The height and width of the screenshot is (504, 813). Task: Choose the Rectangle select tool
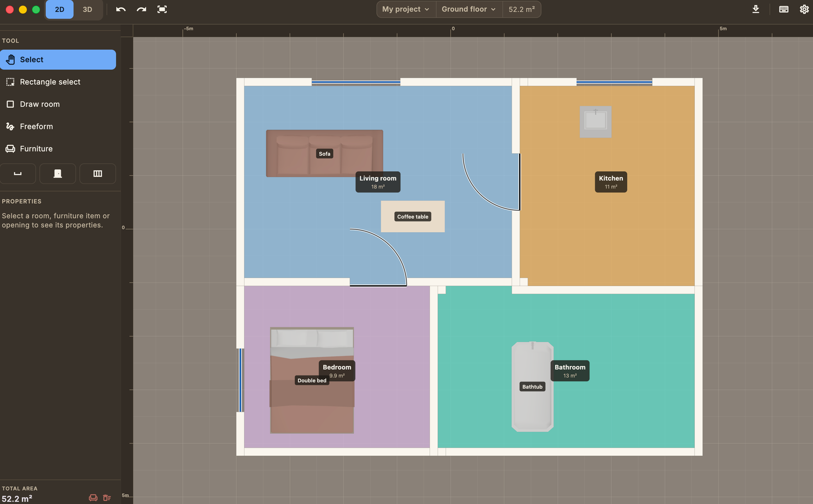tap(58, 82)
